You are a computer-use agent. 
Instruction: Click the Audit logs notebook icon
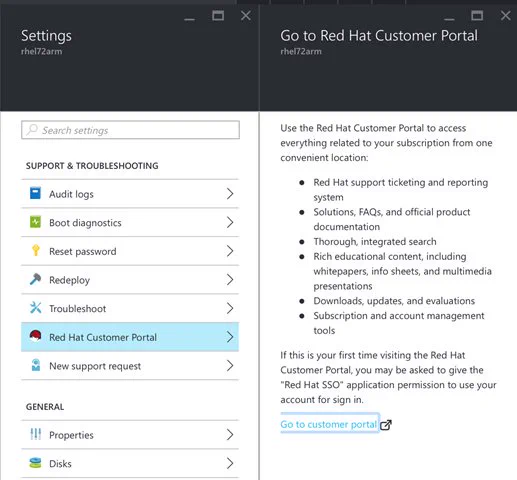(x=35, y=193)
